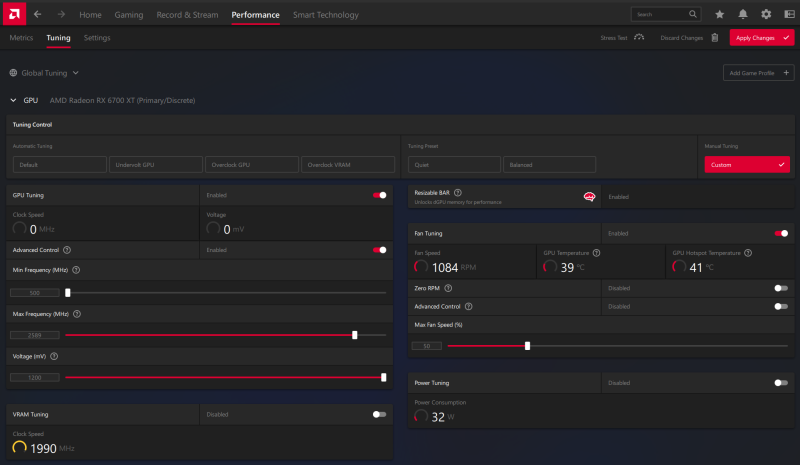Click the Min Frequency value box 500
800x465 pixels.
click(x=35, y=293)
